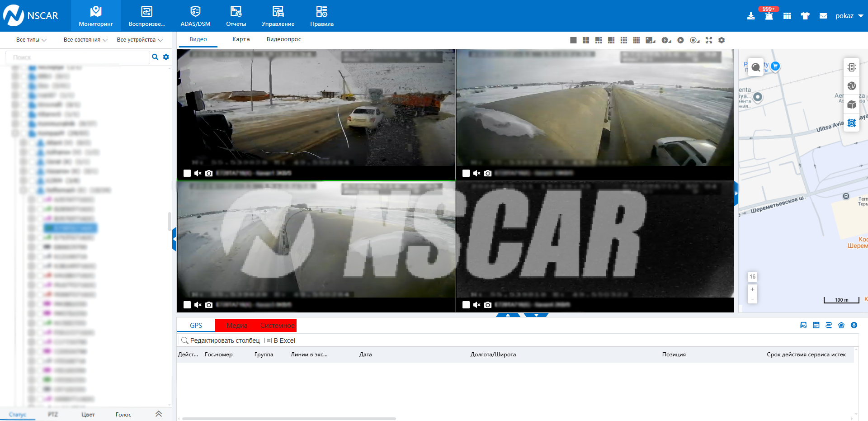Screen dimensions: 868x421
Task: Switch to sixteen-window video layout
Action: [637, 40]
